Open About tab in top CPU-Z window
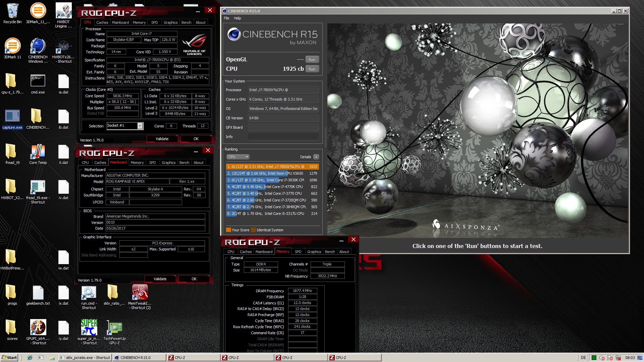 tap(201, 22)
